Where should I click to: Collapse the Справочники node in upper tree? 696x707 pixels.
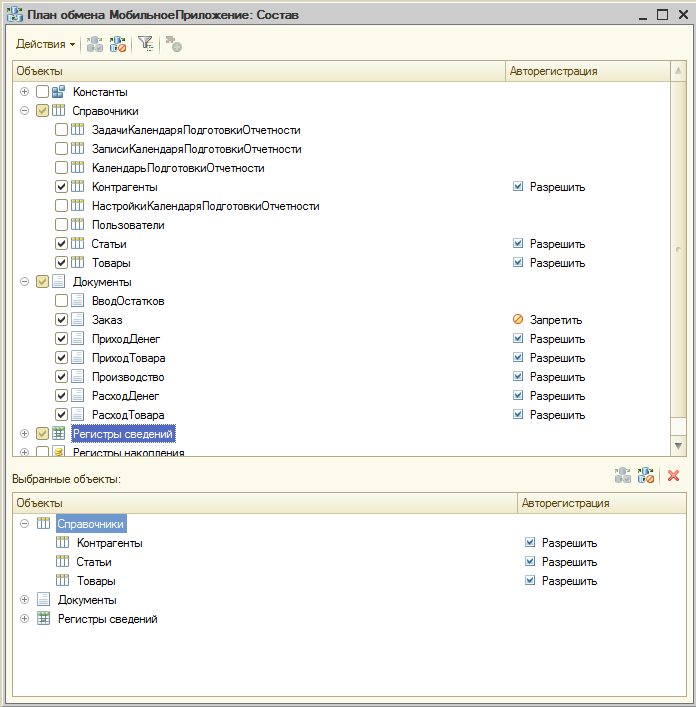(x=25, y=110)
